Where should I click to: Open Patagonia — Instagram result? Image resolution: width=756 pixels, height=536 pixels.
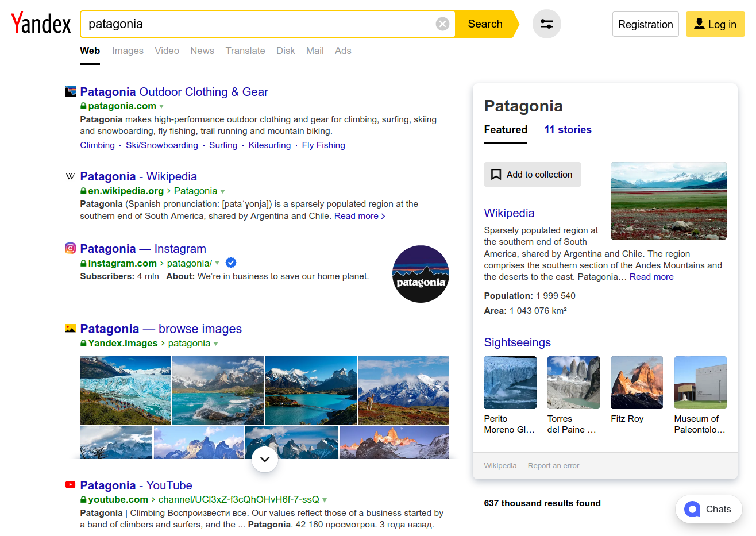[x=143, y=249]
